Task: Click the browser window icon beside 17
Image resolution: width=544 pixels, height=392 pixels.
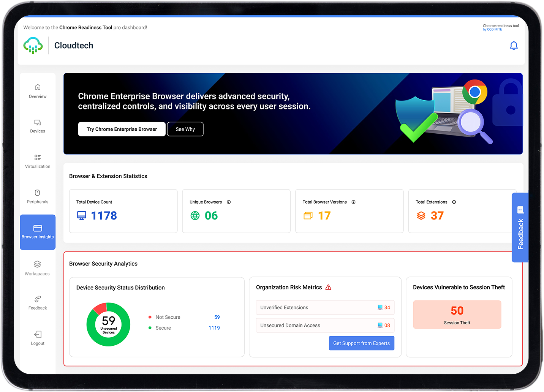Action: click(308, 216)
